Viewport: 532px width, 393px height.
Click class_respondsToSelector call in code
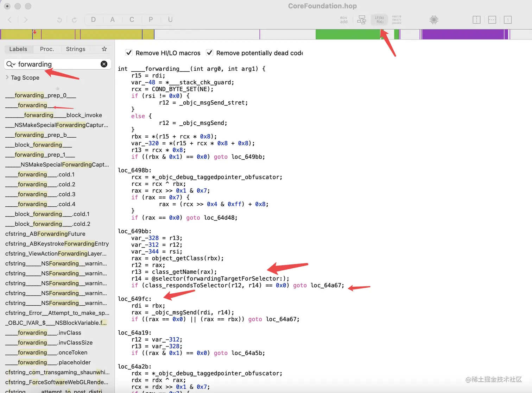pyautogui.click(x=186, y=285)
